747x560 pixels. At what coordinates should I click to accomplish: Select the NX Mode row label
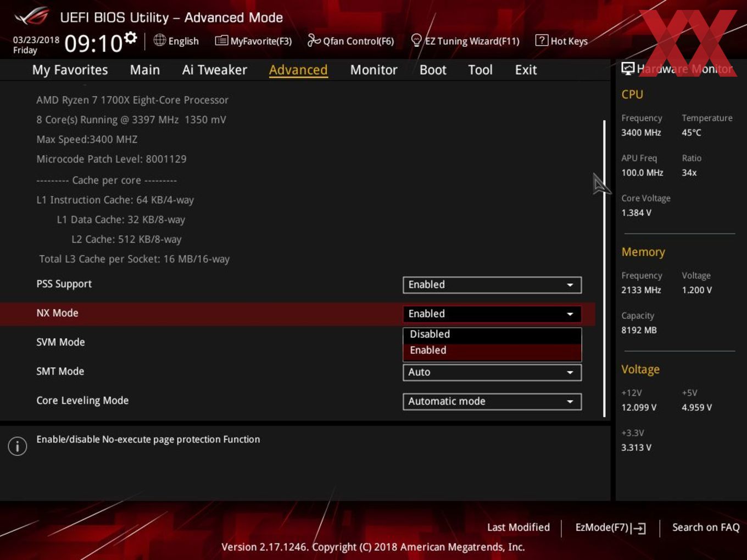[x=57, y=313]
